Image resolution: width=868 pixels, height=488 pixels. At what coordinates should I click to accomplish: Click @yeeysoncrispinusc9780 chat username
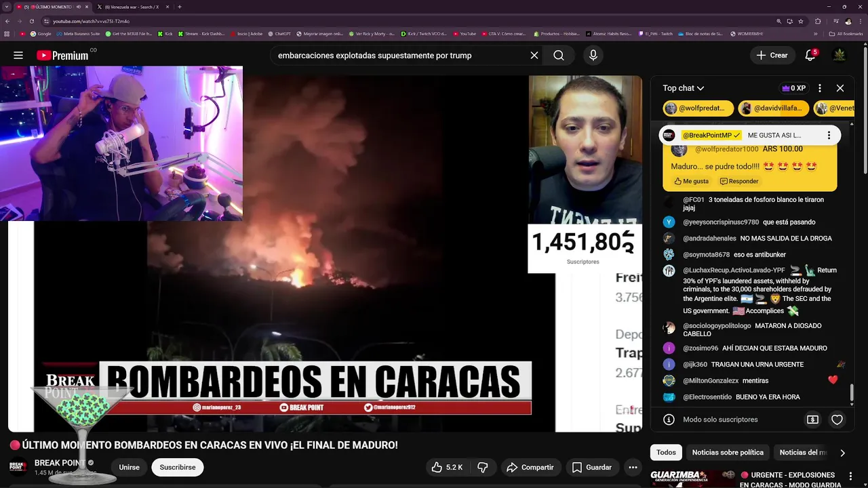coord(721,222)
